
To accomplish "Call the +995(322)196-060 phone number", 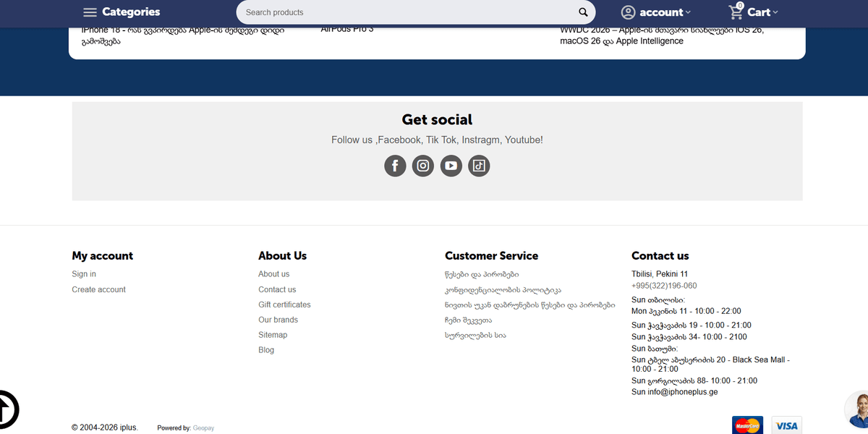I will point(664,286).
